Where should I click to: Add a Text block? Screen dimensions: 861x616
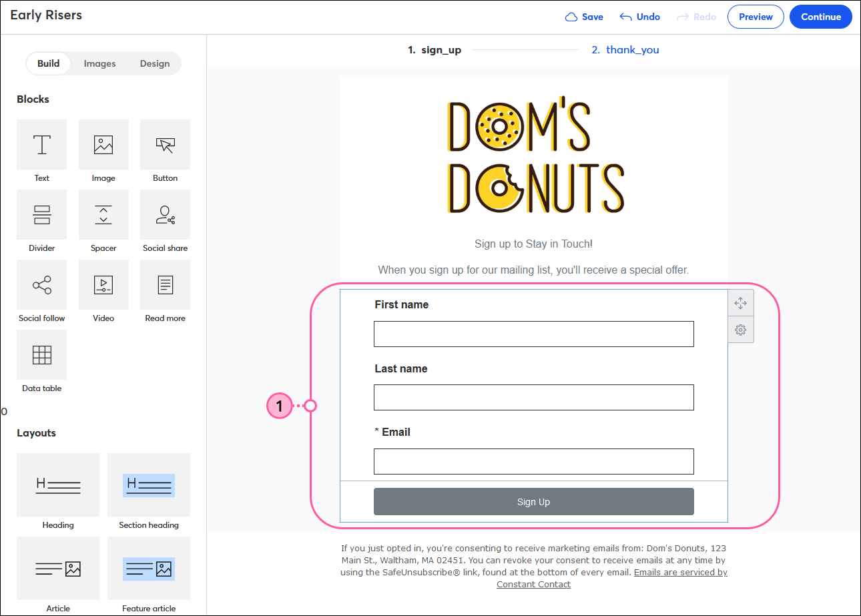41,145
